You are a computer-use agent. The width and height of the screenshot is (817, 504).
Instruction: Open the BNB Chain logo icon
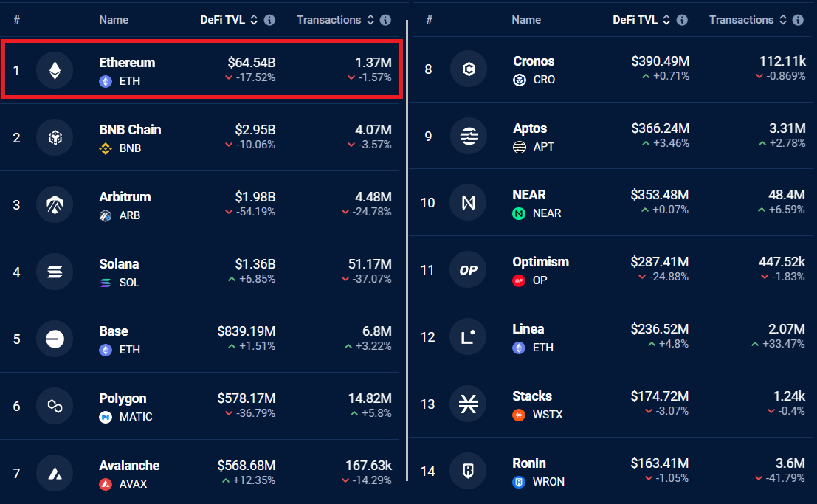pyautogui.click(x=55, y=137)
